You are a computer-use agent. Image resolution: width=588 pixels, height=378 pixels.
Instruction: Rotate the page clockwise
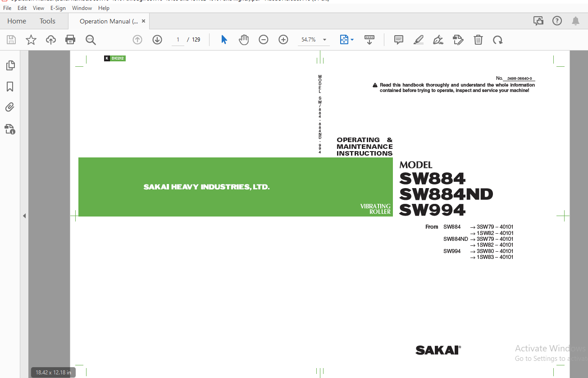tap(498, 40)
